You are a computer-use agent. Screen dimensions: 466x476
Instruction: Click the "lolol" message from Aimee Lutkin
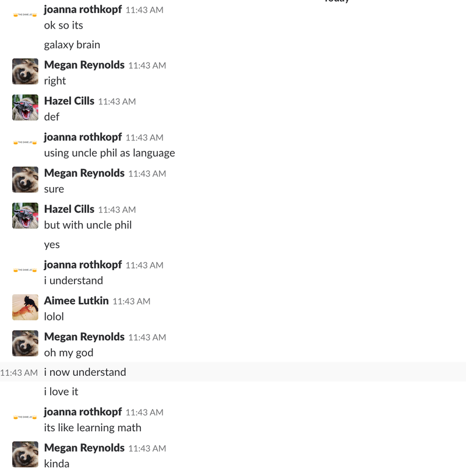pyautogui.click(x=54, y=316)
